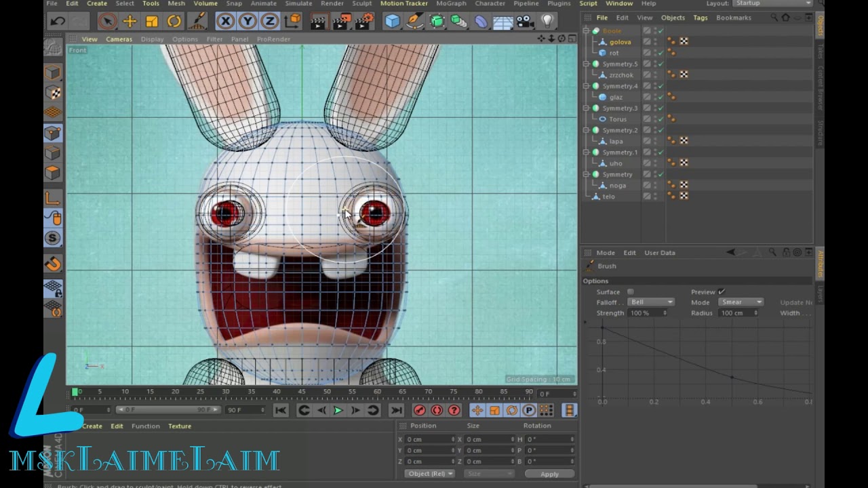Select the golova object

[x=620, y=42]
